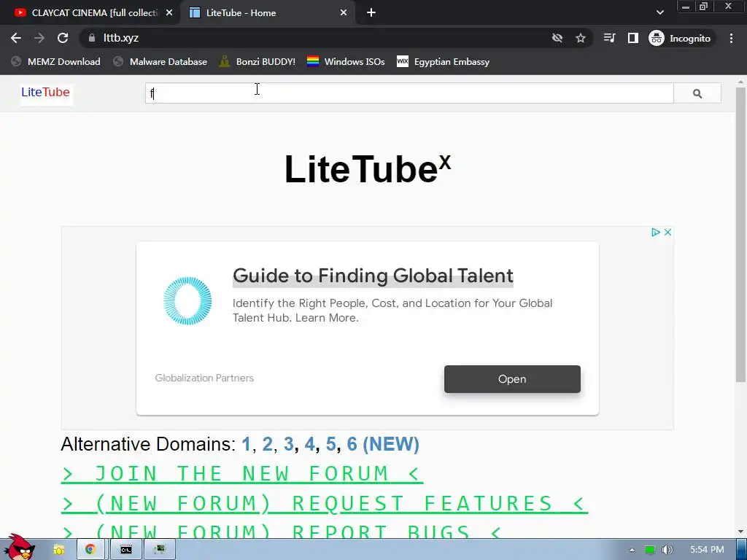Viewport: 747px width, 560px height.
Task: Click the volume speaker tray icon
Action: point(667,550)
